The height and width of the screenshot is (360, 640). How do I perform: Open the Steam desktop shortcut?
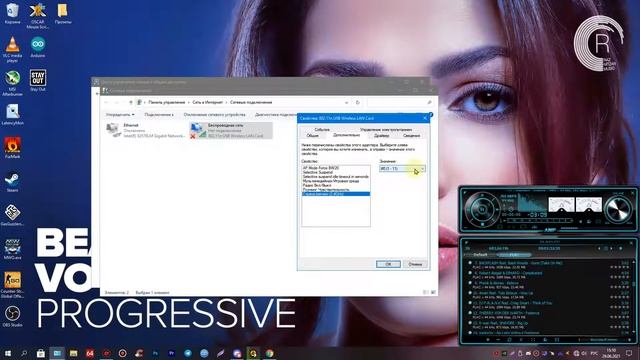[12, 182]
